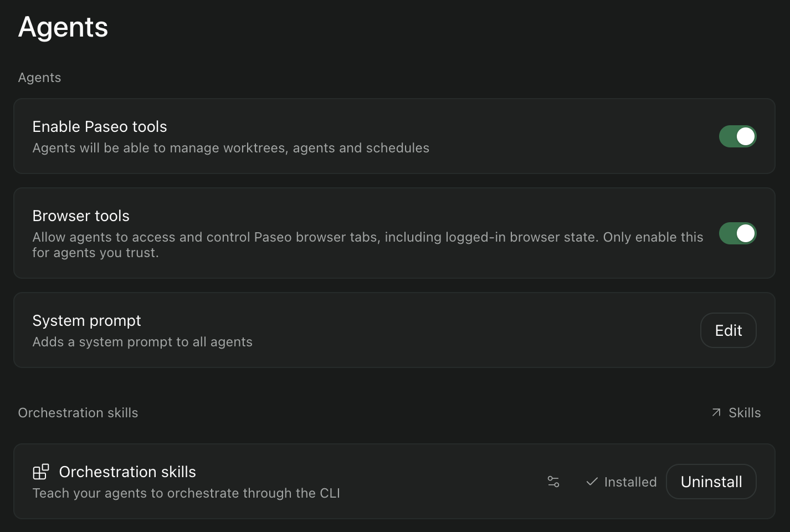Screen dimensions: 790x532
Task: Click the Installed status label
Action: [630, 482]
